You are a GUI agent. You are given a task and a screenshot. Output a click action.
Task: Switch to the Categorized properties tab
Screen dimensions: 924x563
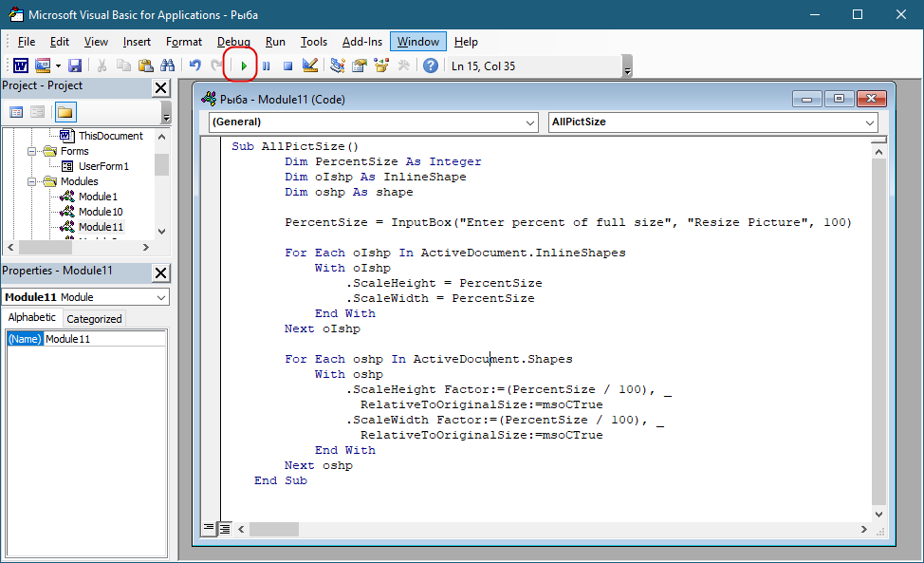click(x=94, y=319)
